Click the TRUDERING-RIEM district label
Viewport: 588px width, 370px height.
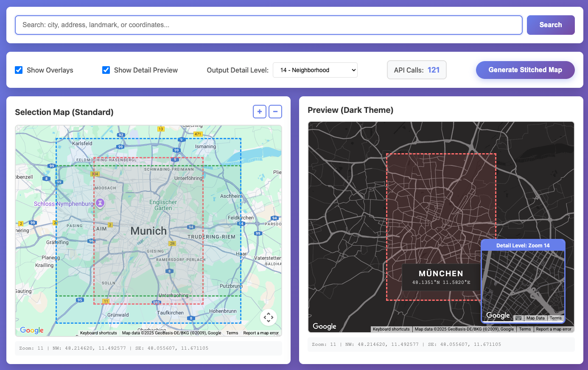coord(211,237)
